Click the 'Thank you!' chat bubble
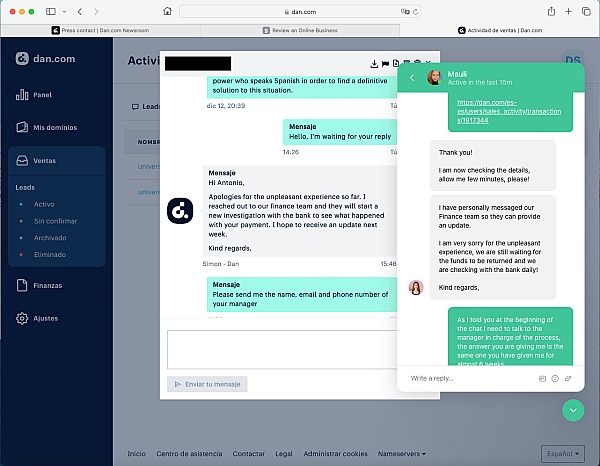The width and height of the screenshot is (600, 466). 492,165
